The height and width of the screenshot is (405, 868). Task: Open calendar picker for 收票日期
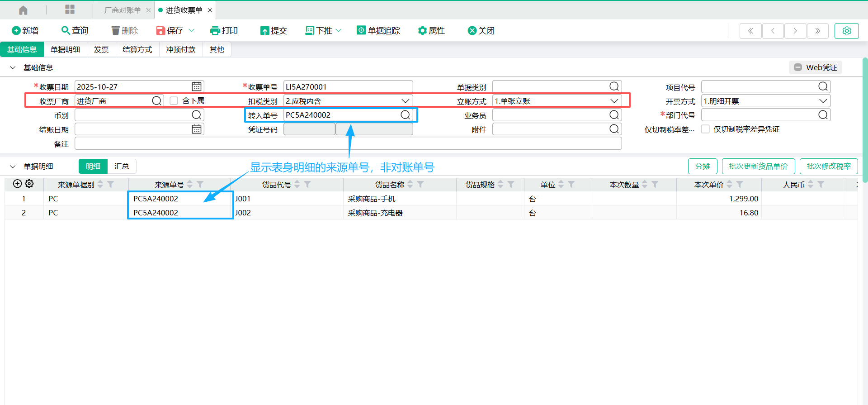(196, 86)
